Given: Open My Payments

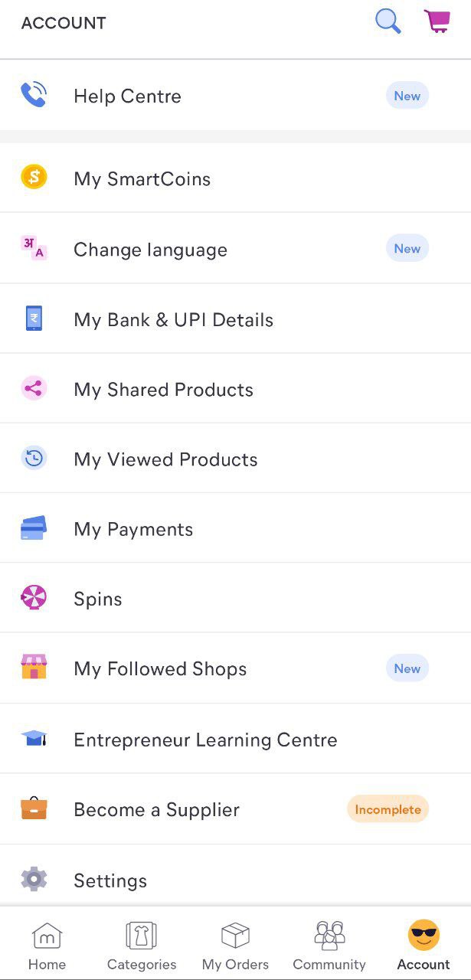Looking at the screenshot, I should coord(133,528).
